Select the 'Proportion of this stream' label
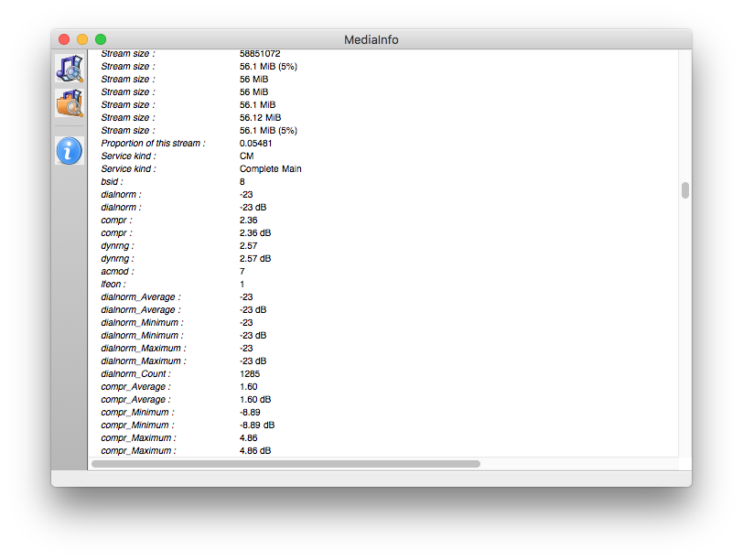743x560 pixels. pyautogui.click(x=153, y=143)
